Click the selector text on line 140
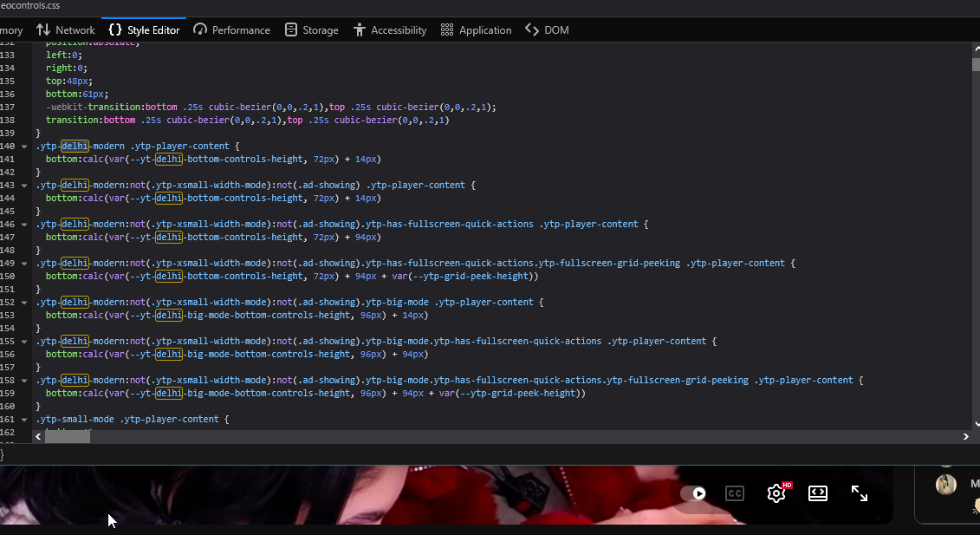This screenshot has width=980, height=535. click(x=138, y=147)
